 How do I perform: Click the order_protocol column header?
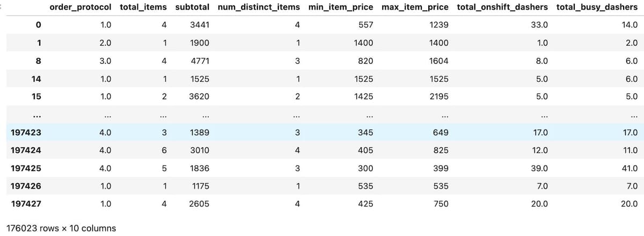[80, 8]
